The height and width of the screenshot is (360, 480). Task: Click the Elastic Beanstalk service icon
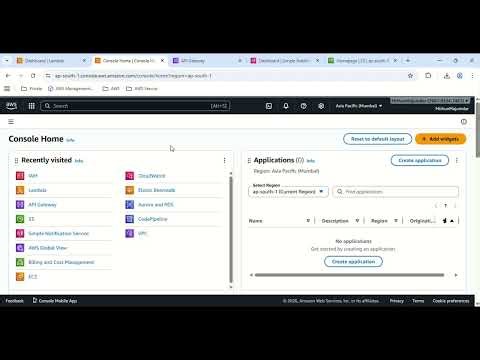[130, 190]
